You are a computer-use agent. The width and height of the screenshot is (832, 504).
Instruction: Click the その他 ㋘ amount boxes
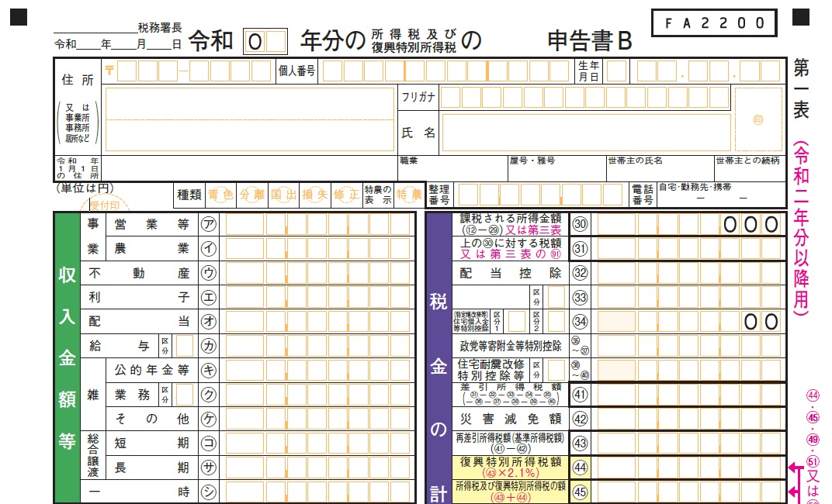coord(318,419)
